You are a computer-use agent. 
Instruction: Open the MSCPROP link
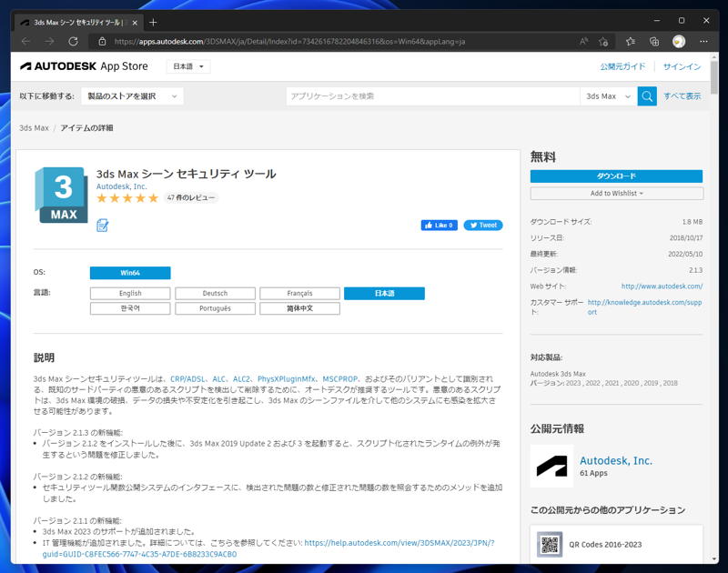pyautogui.click(x=339, y=379)
